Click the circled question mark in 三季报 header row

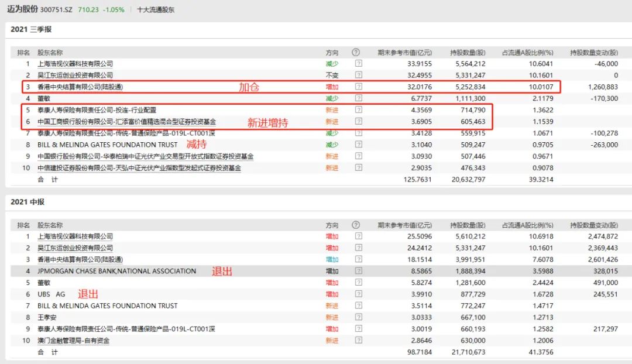point(356,52)
